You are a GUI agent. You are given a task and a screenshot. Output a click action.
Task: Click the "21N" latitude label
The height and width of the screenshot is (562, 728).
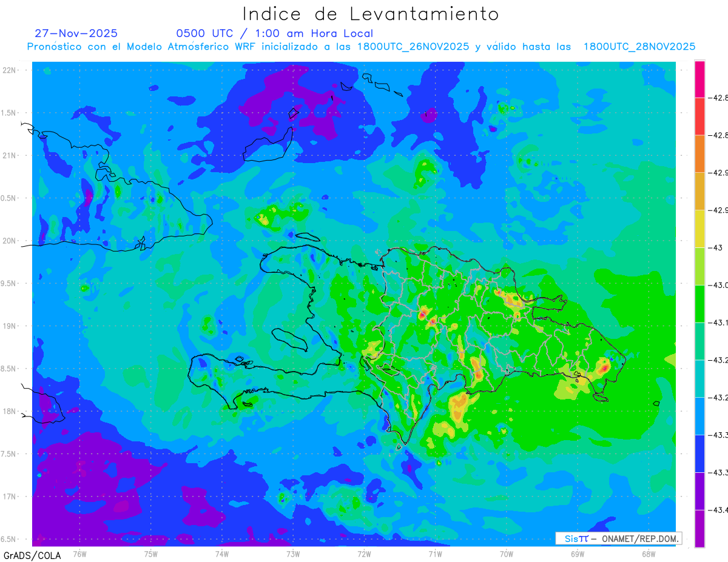(x=10, y=155)
